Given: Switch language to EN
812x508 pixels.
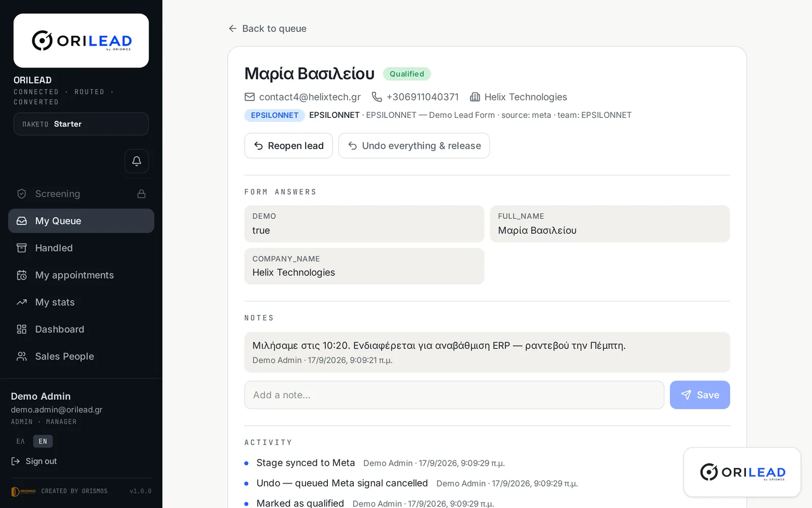Looking at the screenshot, I should [43, 441].
